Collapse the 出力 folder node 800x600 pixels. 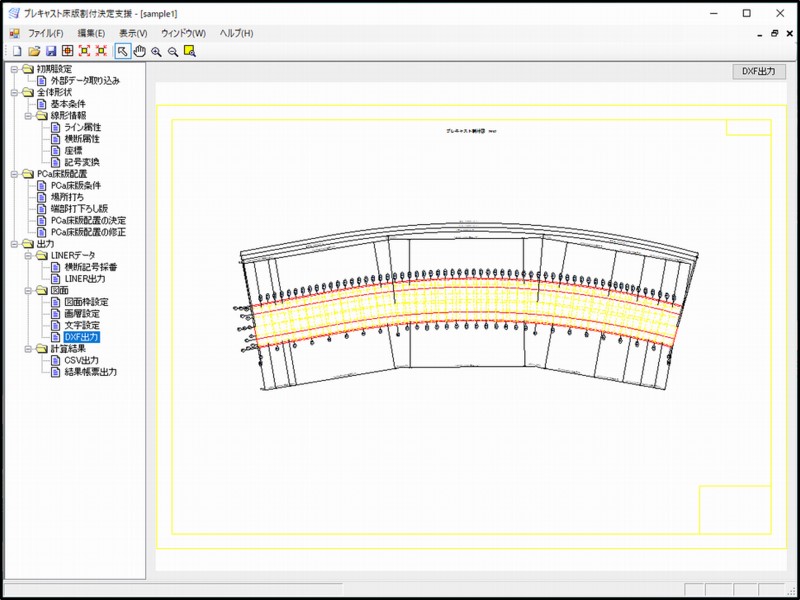pos(15,245)
